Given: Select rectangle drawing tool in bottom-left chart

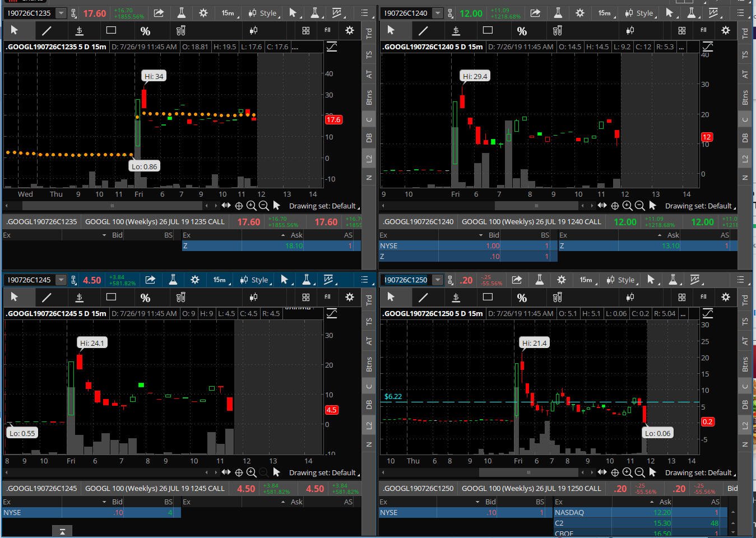Looking at the screenshot, I should pos(111,297).
